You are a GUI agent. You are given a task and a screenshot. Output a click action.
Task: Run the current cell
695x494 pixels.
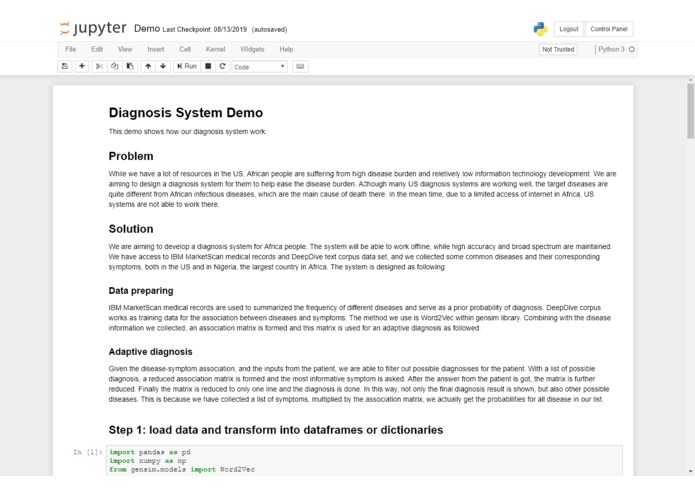pyautogui.click(x=187, y=66)
